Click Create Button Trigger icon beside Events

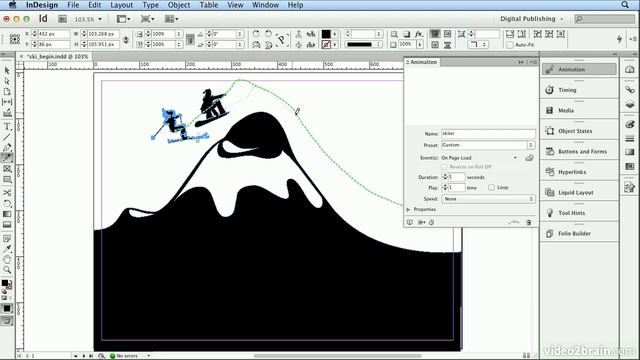coord(529,158)
